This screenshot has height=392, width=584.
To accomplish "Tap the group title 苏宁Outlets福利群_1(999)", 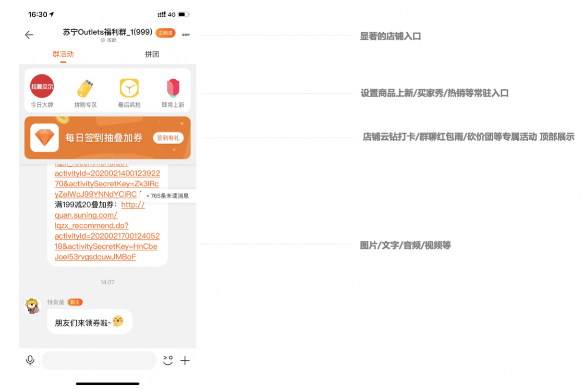I will click(x=108, y=32).
